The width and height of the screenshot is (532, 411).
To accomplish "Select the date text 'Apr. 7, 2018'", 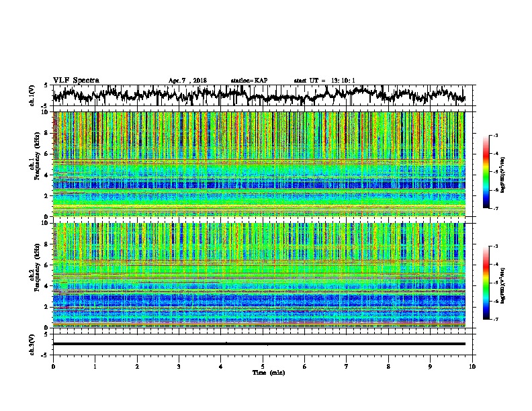I will click(187, 81).
